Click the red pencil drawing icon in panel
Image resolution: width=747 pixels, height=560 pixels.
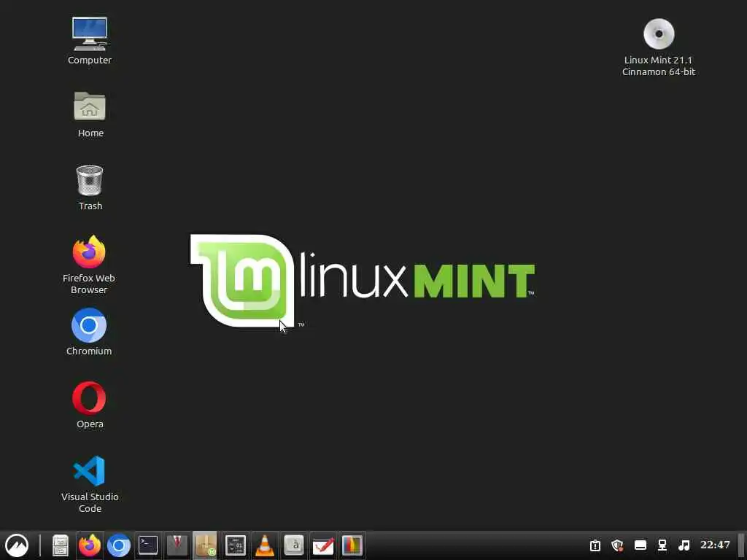pyautogui.click(x=323, y=545)
